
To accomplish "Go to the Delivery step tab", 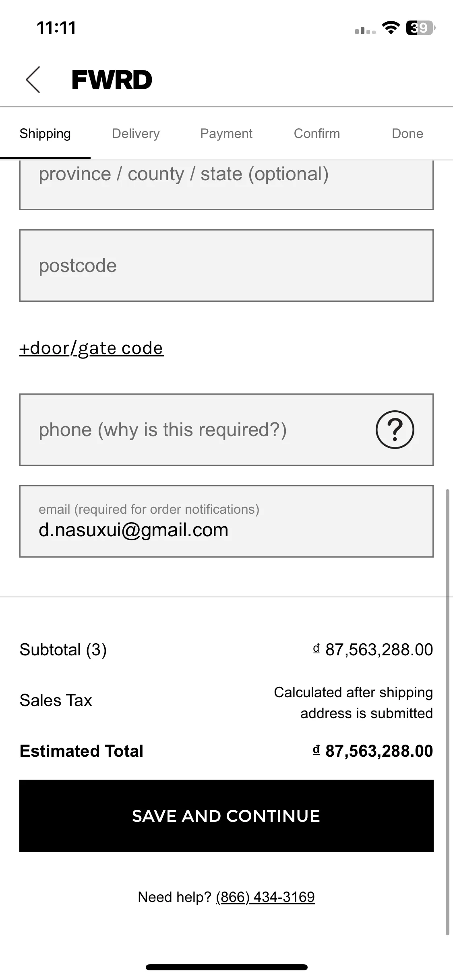I will [x=136, y=134].
